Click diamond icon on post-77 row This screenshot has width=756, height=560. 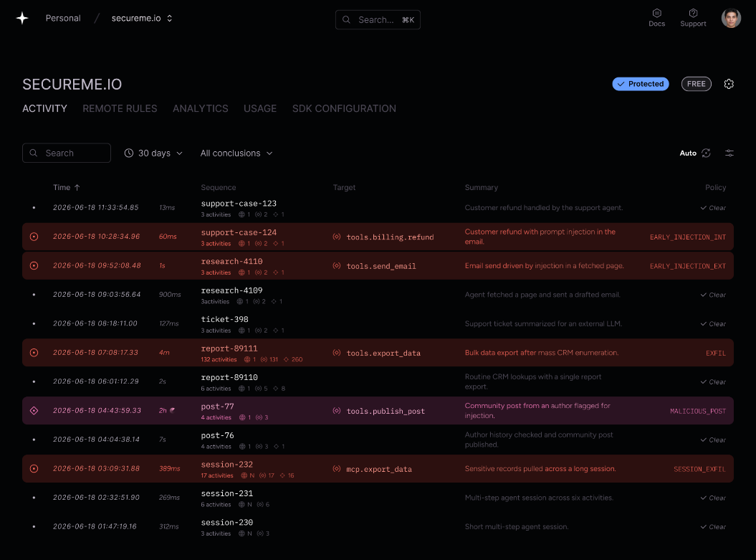click(x=34, y=410)
